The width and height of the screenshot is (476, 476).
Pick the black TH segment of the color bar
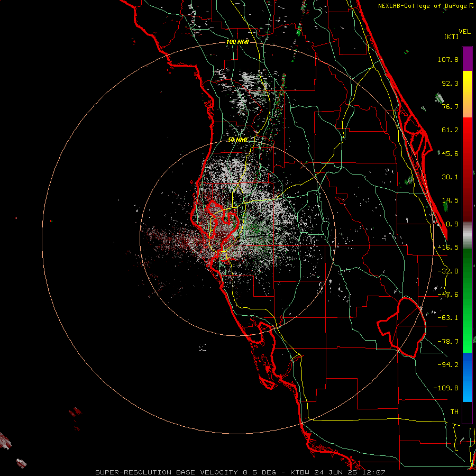pyautogui.click(x=467, y=412)
